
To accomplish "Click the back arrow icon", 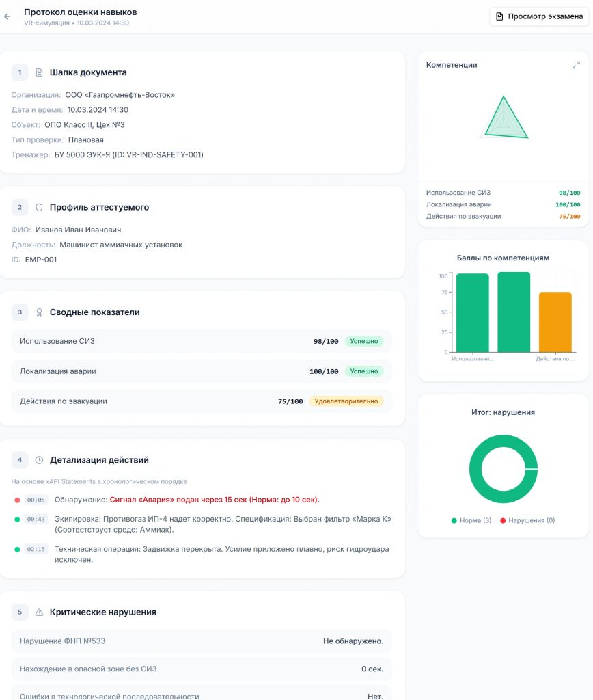I will [x=8, y=16].
